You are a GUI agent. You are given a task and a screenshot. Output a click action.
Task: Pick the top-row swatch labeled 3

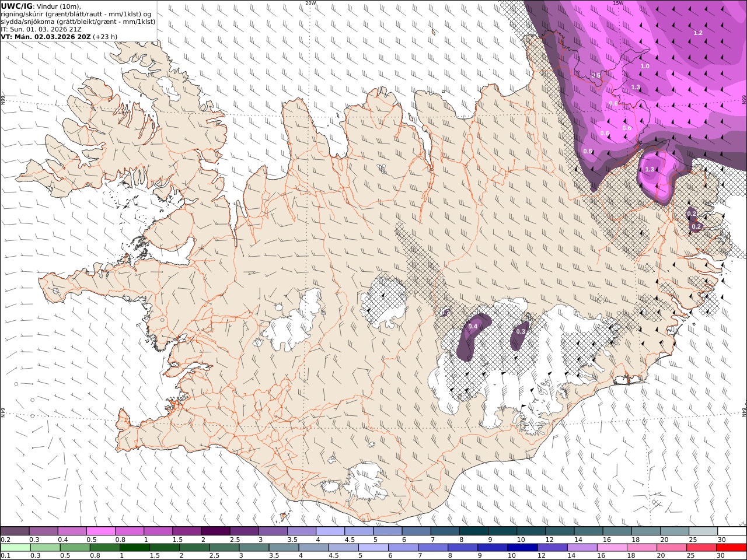[x=272, y=531]
